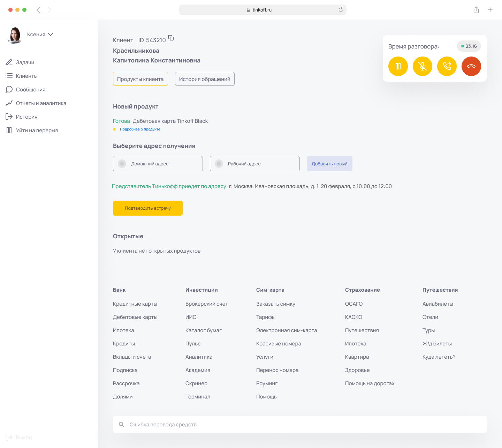Transfer the call to another operator
The image size is (502, 448).
447,66
